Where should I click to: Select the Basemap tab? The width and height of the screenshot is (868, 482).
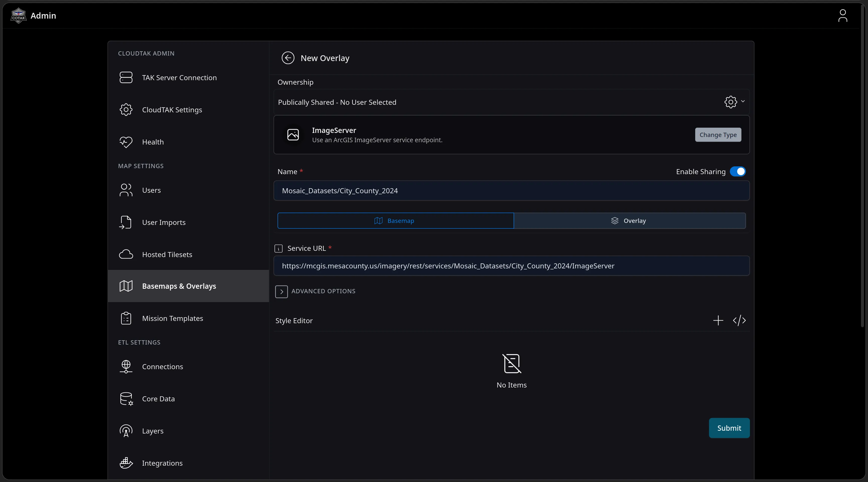396,221
